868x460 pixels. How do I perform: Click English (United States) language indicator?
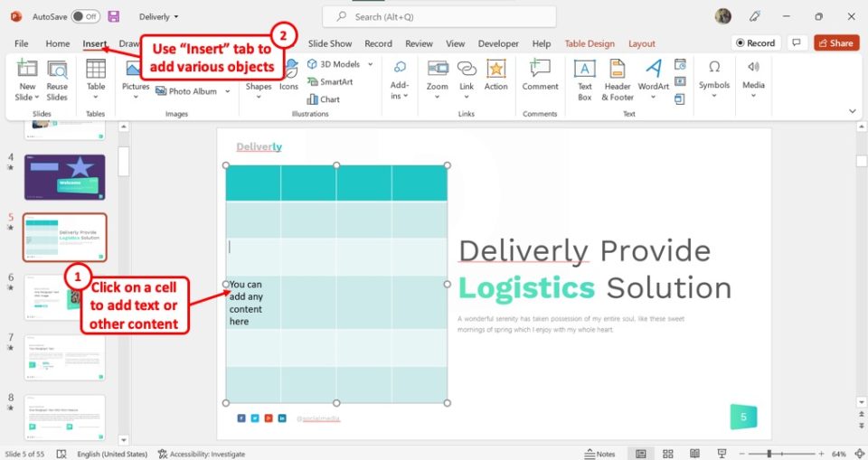[x=112, y=454]
